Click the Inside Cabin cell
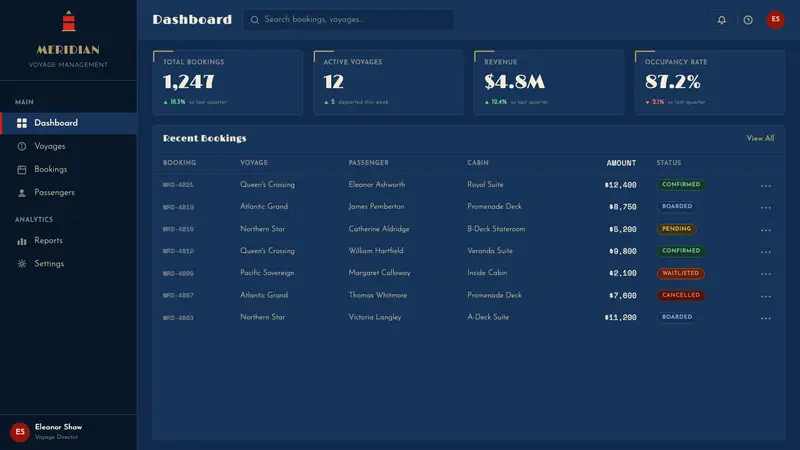The image size is (800, 450). click(487, 273)
